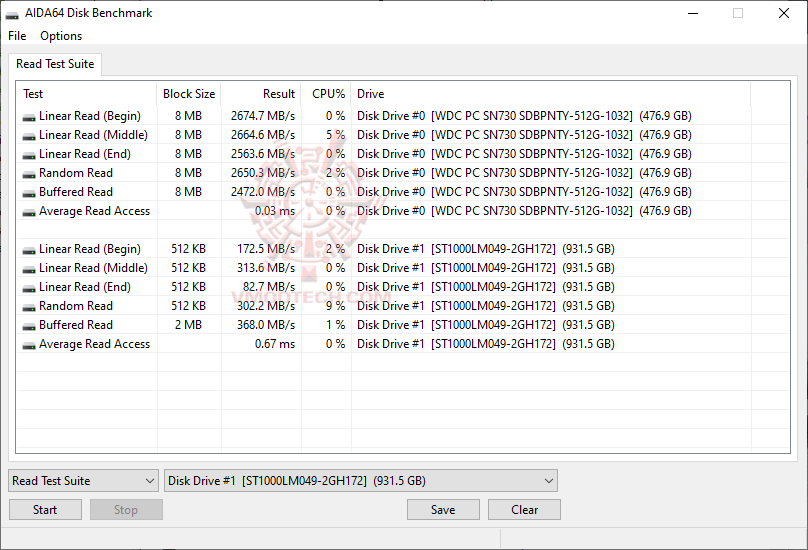Click drive icon of Drive #0 Linear Read (Begin)
This screenshot has height=550, width=808.
29,117
